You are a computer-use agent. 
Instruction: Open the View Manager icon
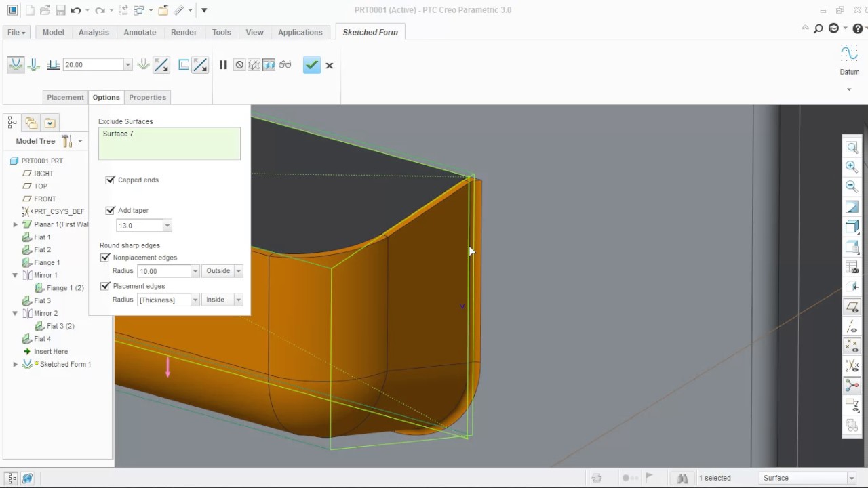click(852, 267)
